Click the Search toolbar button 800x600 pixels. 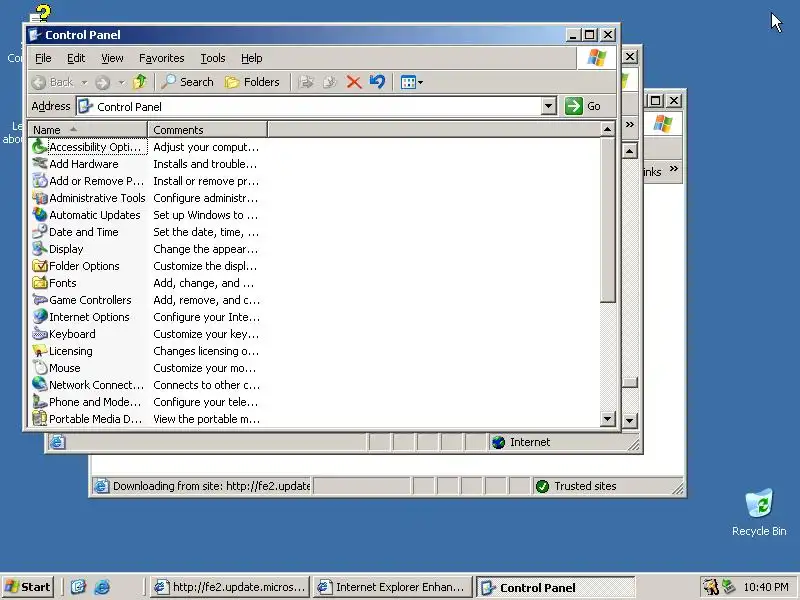click(x=187, y=82)
